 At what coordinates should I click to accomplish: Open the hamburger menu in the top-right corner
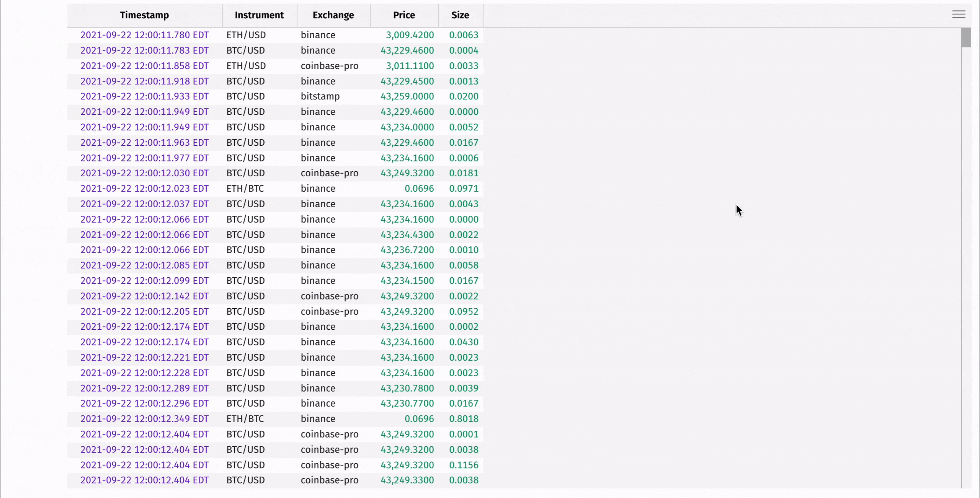[959, 14]
